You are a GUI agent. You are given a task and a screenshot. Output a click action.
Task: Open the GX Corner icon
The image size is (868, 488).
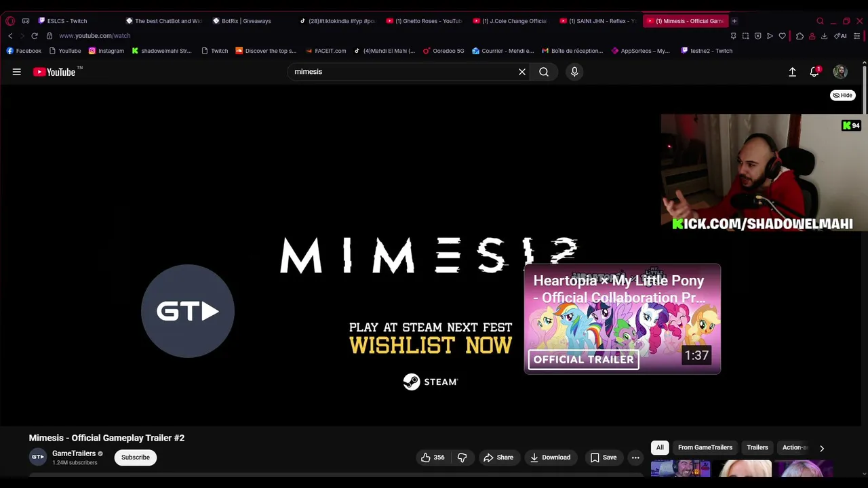coord(26,21)
